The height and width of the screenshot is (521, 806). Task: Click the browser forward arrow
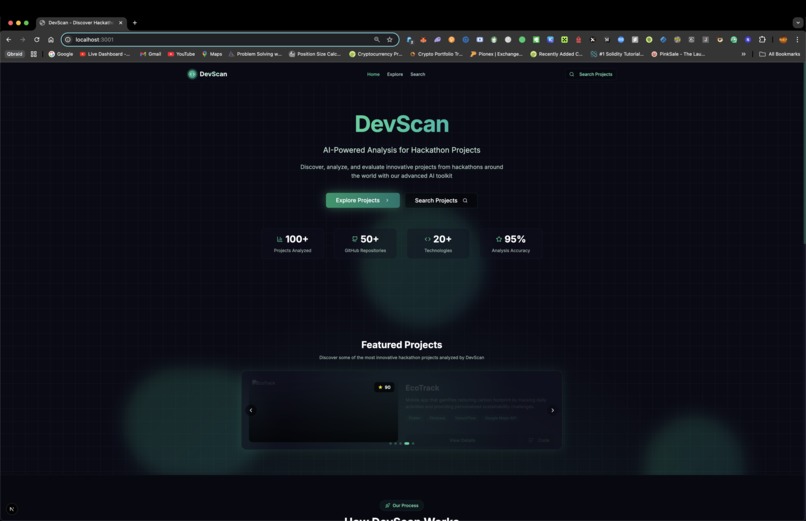(23, 40)
